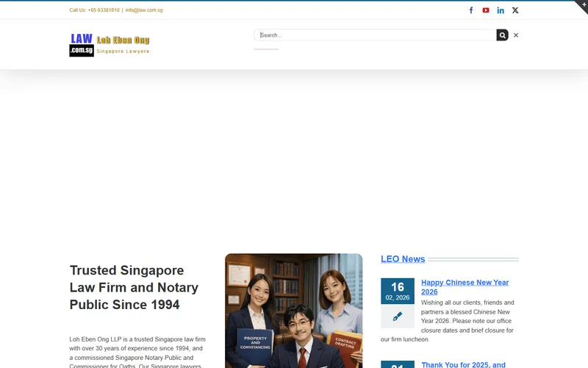Expand the sliding bar corner plus toggle
588x368 pixels.
pyautogui.click(x=583, y=5)
